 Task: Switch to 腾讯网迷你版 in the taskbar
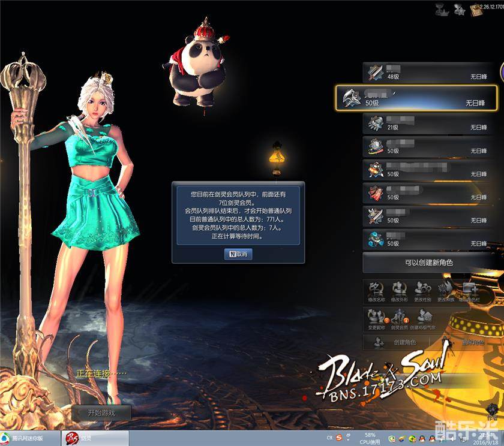pyautogui.click(x=24, y=438)
